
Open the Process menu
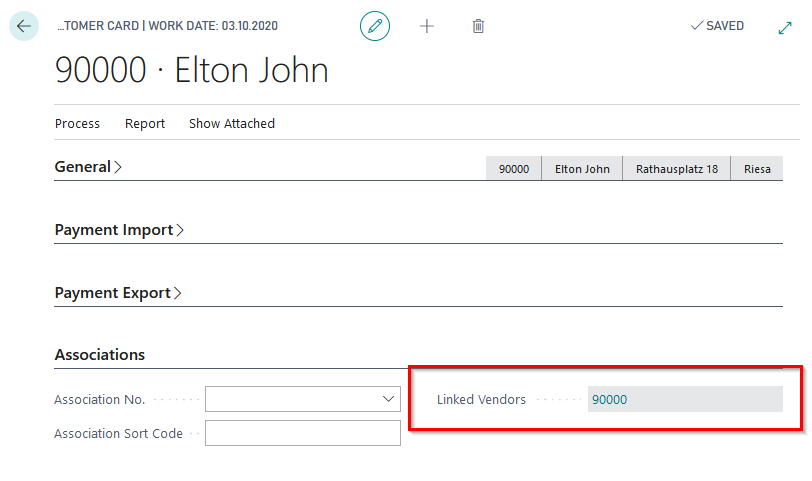tap(77, 124)
